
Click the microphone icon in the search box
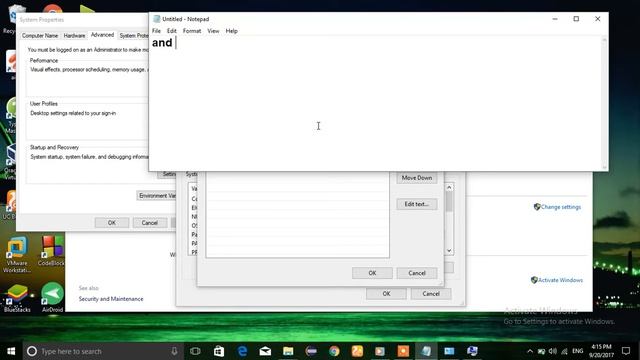click(174, 351)
